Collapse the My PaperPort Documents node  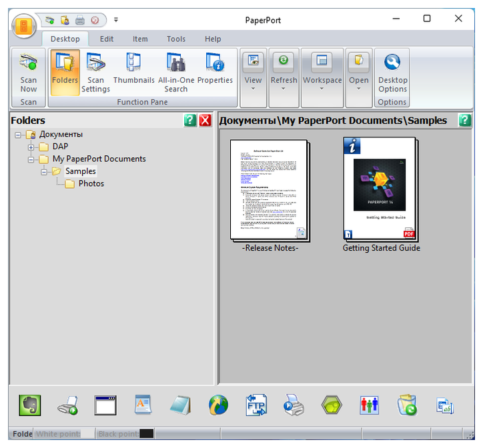click(31, 159)
